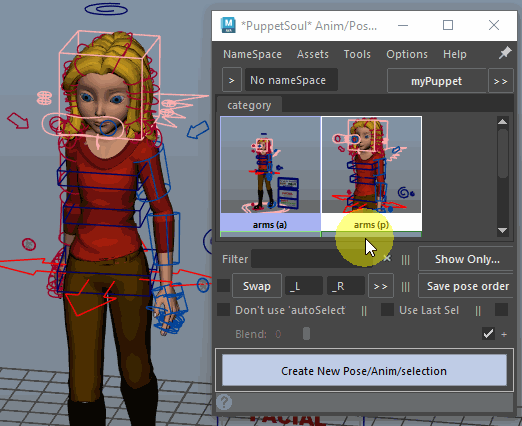Click the Maya app icon in title bar
Image resolution: width=522 pixels, height=426 pixels.
[228, 25]
